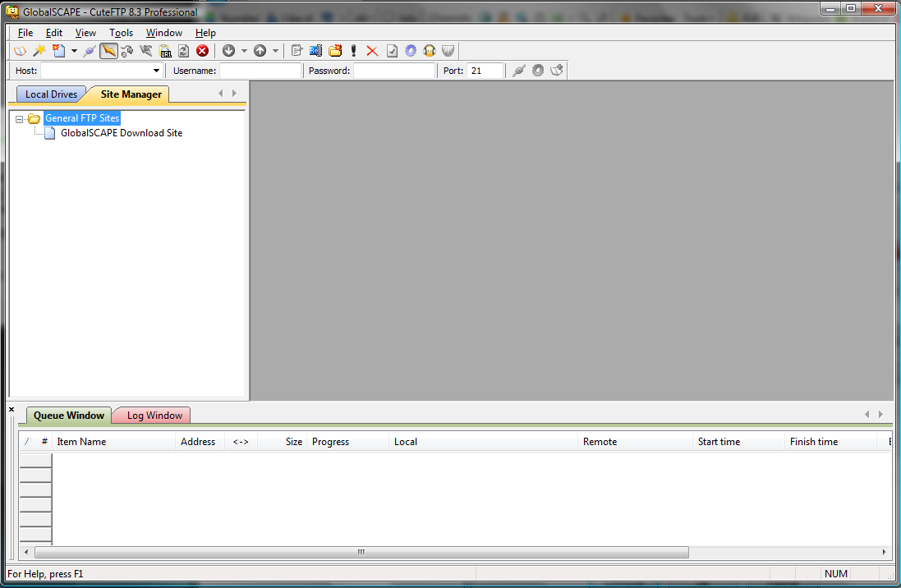Switch to the Queue Window tab
This screenshot has width=901, height=588.
click(68, 416)
